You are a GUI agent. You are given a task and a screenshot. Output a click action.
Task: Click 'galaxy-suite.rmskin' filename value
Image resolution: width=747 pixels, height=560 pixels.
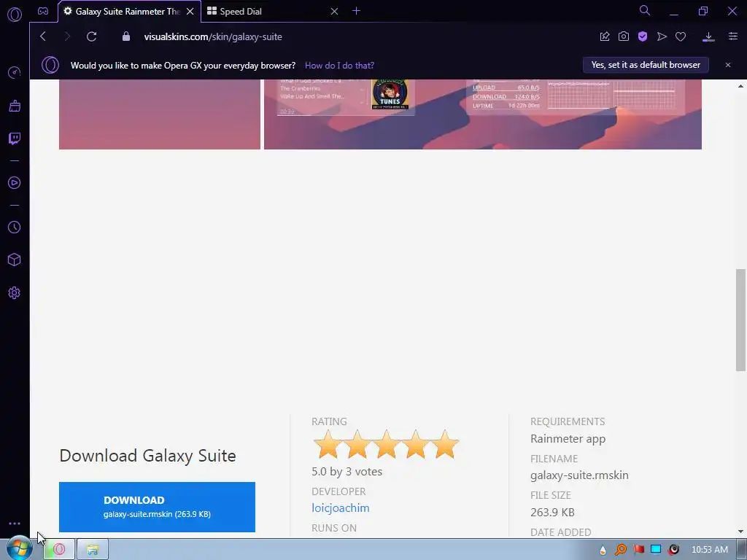[579, 475]
